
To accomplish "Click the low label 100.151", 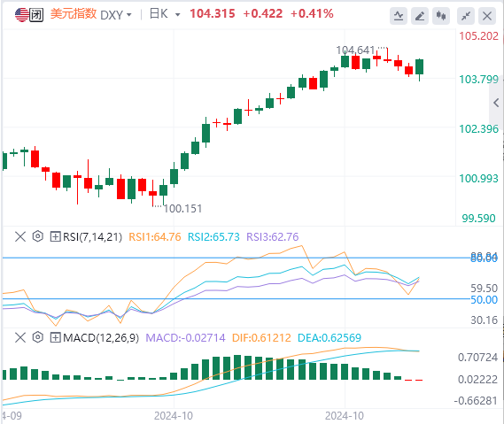I will pyautogui.click(x=182, y=209).
